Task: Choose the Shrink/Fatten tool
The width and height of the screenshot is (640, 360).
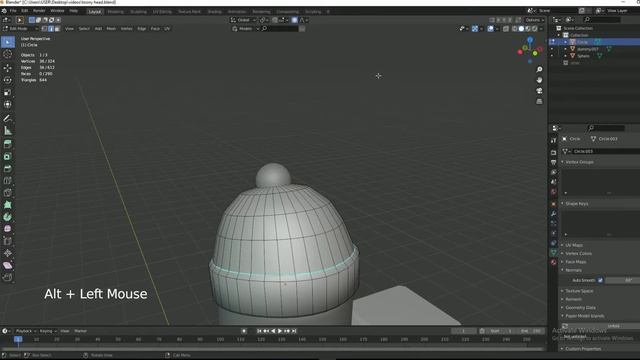Action: coord(8,253)
